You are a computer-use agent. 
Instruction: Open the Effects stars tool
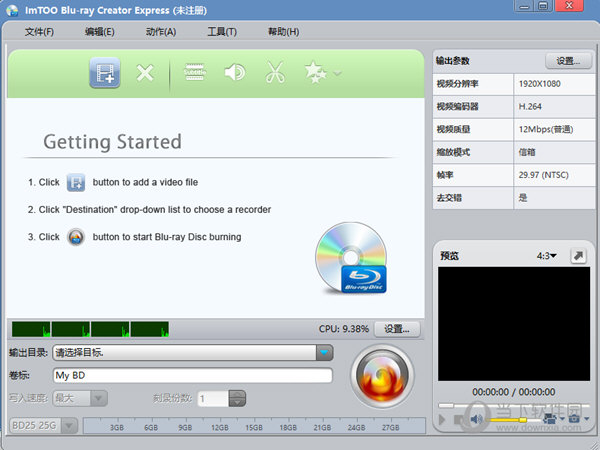pyautogui.click(x=315, y=72)
